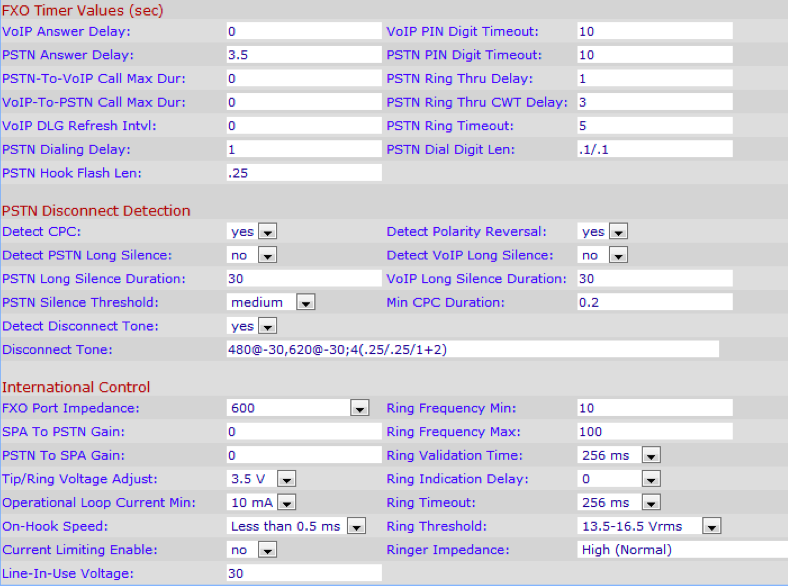The height and width of the screenshot is (586, 788).
Task: Open the PSTN Silence Threshold dropdown
Action: (271, 302)
